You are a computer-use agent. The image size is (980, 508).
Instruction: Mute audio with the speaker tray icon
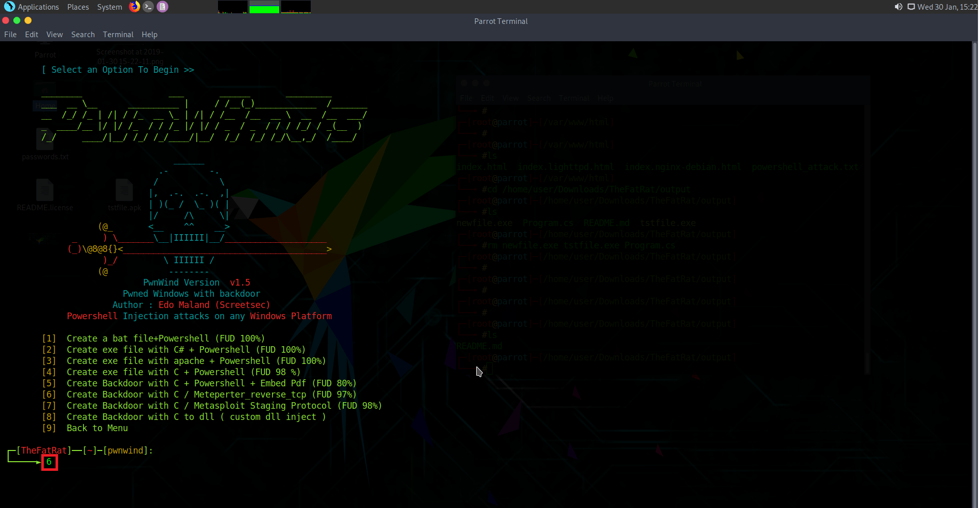897,7
